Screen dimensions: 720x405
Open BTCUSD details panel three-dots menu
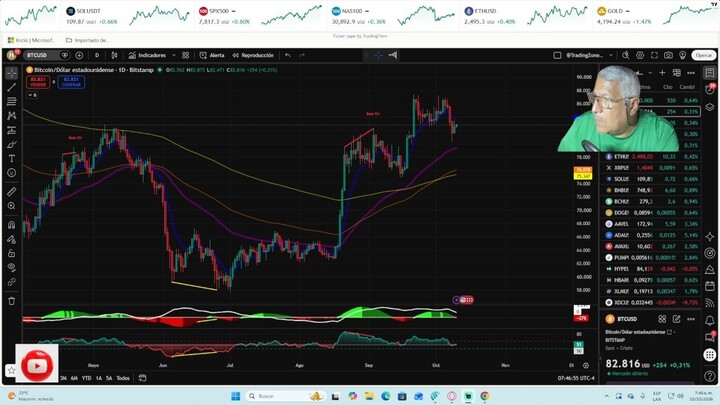691,319
